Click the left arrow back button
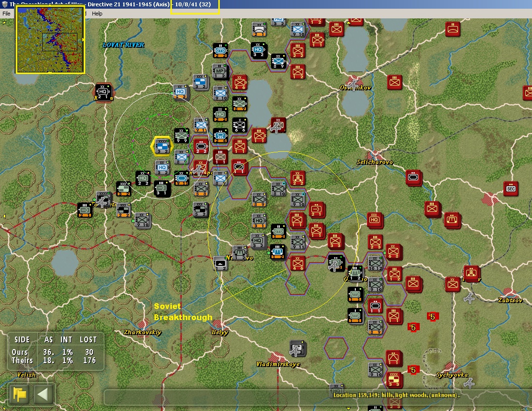The width and height of the screenshot is (532, 411). (43, 394)
